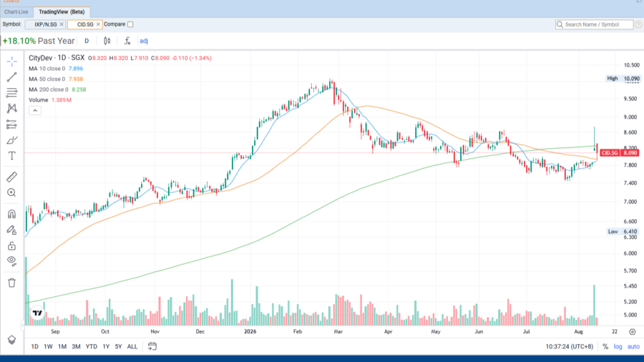Image resolution: width=644 pixels, height=362 pixels.
Task: Collapse the indicator legend arrow
Action: click(35, 110)
